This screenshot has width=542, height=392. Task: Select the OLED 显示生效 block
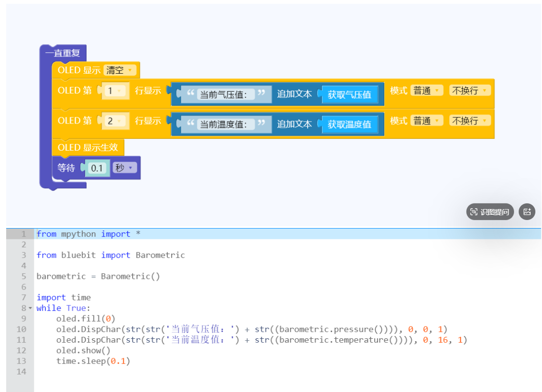coord(88,147)
